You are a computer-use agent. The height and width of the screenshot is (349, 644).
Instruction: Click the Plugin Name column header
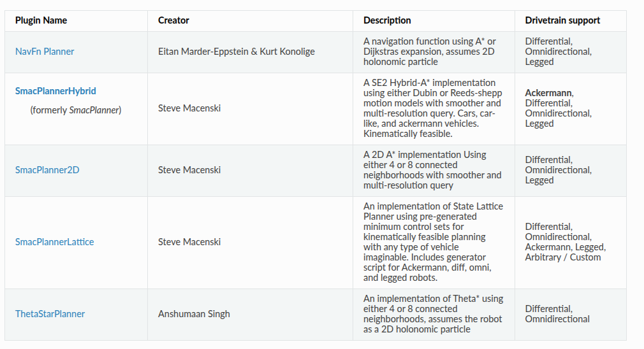click(41, 20)
